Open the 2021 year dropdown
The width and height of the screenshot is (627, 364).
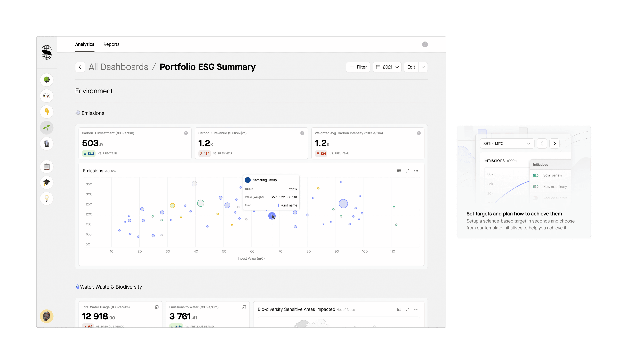(387, 67)
